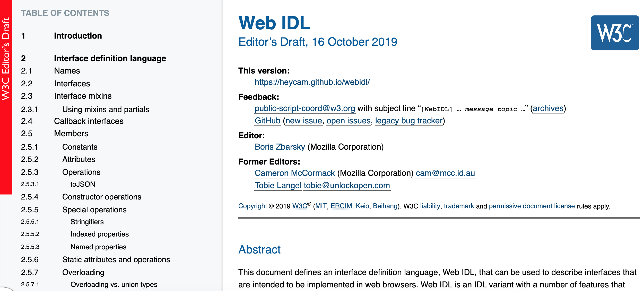The image size is (644, 291).
Task: Visit editor Boris Zbarsky's page
Action: point(280,147)
